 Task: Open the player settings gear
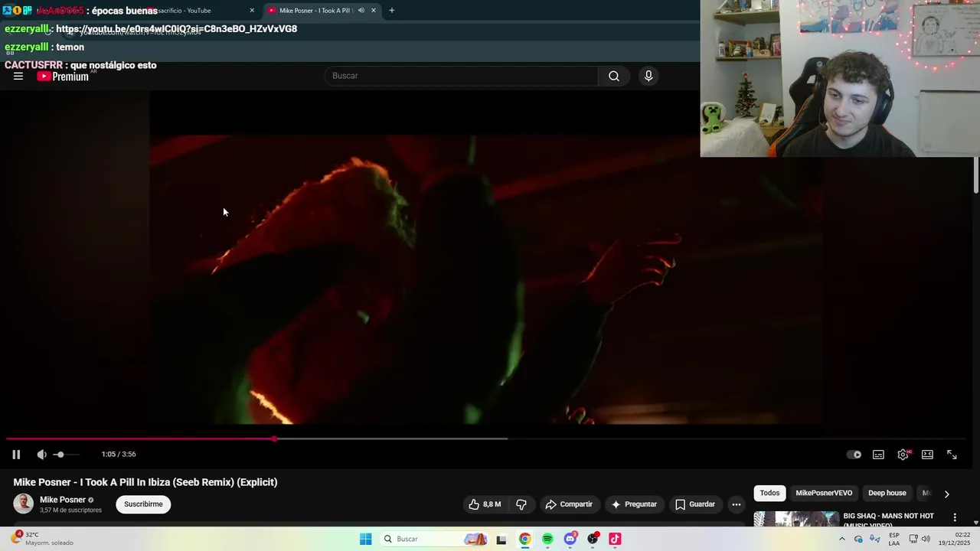coord(903,455)
